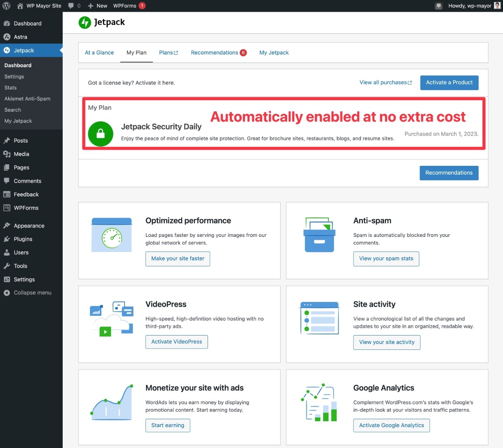Image resolution: width=503 pixels, height=448 pixels.
Task: Click the Start earning button
Action: point(168,425)
